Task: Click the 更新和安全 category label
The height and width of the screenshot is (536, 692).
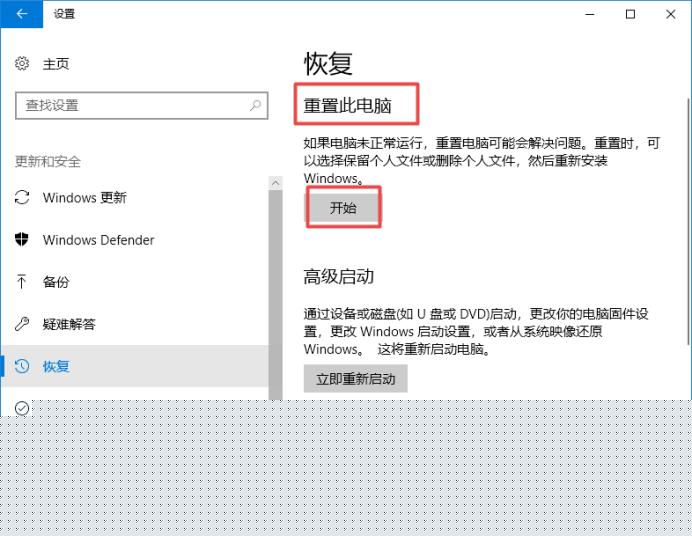Action: (48, 161)
